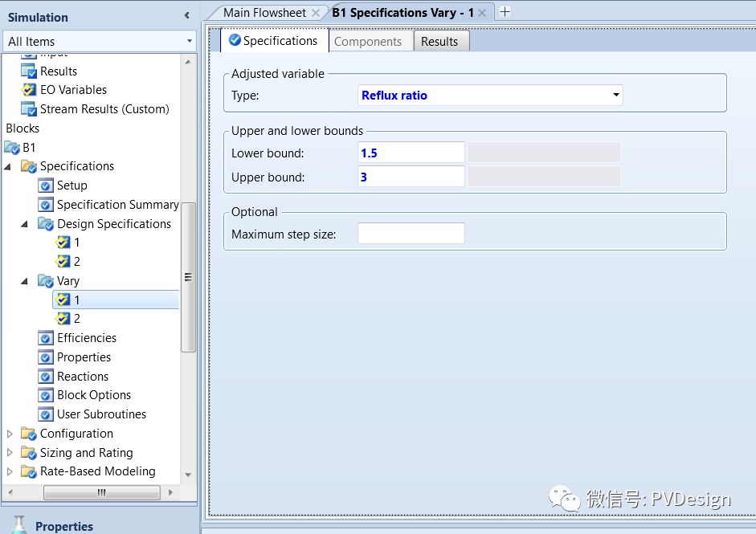Select the Reactions tree item
Screen dimensions: 756x534
click(x=83, y=376)
